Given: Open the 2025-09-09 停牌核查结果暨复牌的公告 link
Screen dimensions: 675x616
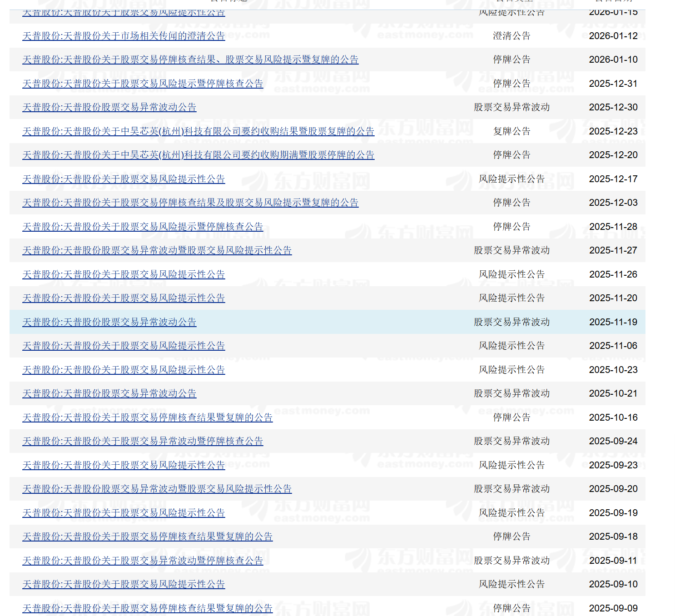Looking at the screenshot, I should (x=148, y=608).
